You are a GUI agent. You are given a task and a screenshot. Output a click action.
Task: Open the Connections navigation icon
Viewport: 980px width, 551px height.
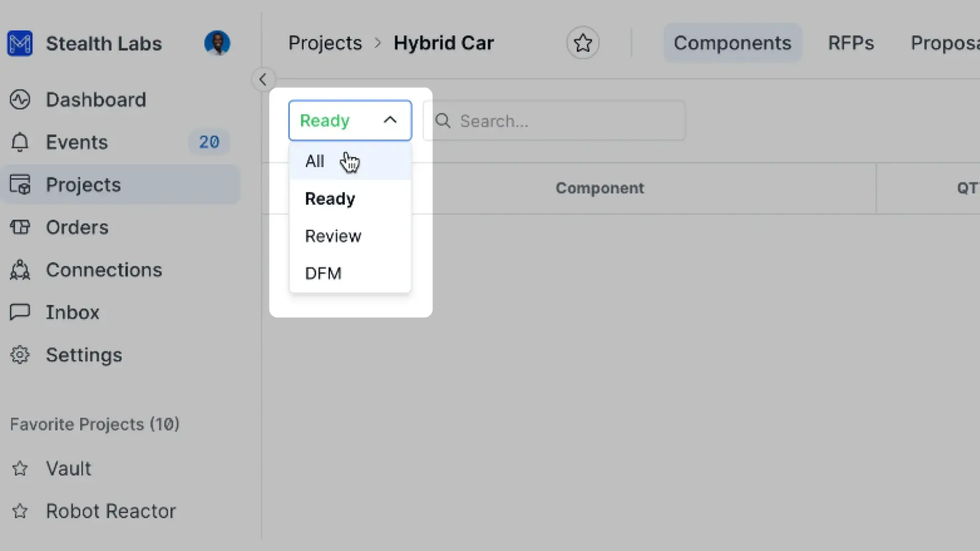19,270
